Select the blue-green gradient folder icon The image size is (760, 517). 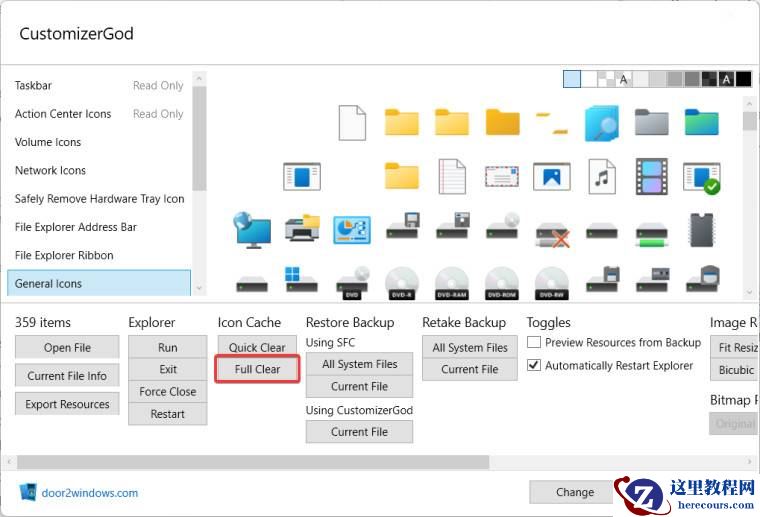(x=701, y=122)
